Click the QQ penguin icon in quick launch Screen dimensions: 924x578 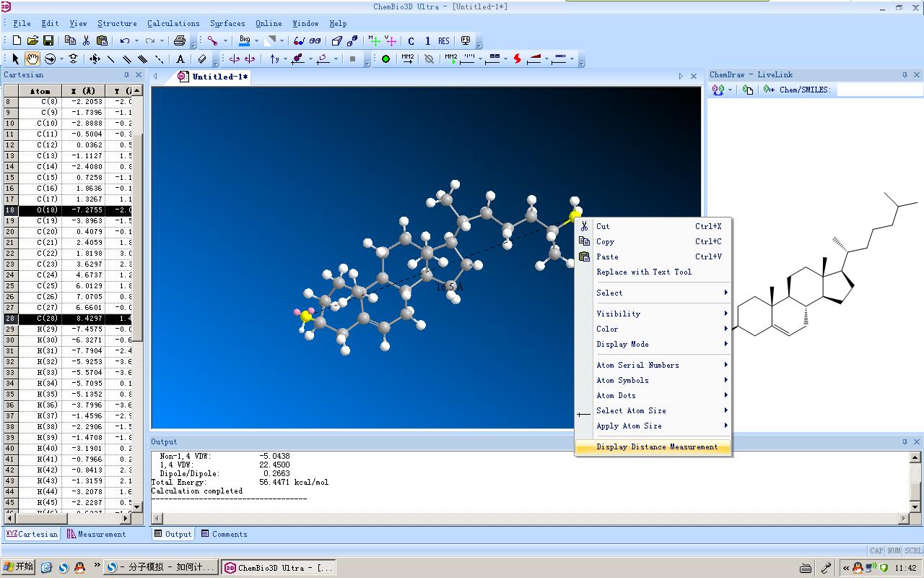[79, 567]
